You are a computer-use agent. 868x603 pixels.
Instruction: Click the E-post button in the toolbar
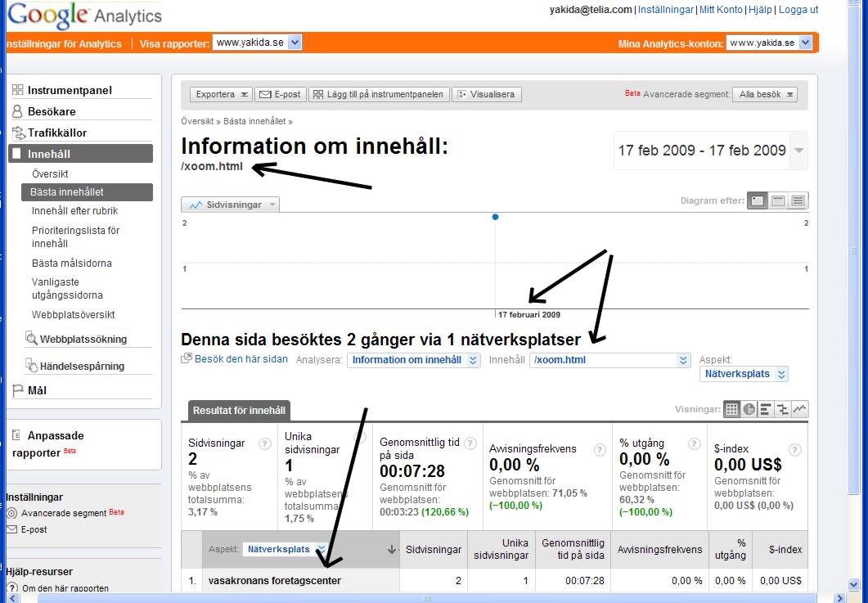tap(281, 94)
